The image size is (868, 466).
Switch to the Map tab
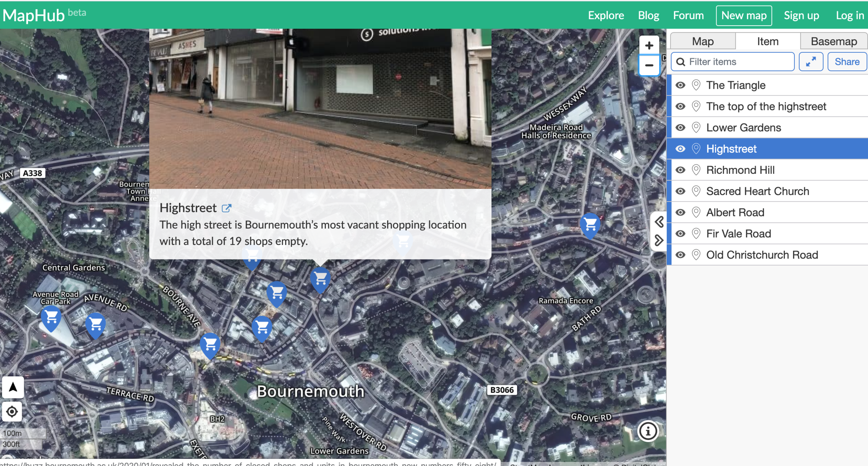[x=702, y=41]
